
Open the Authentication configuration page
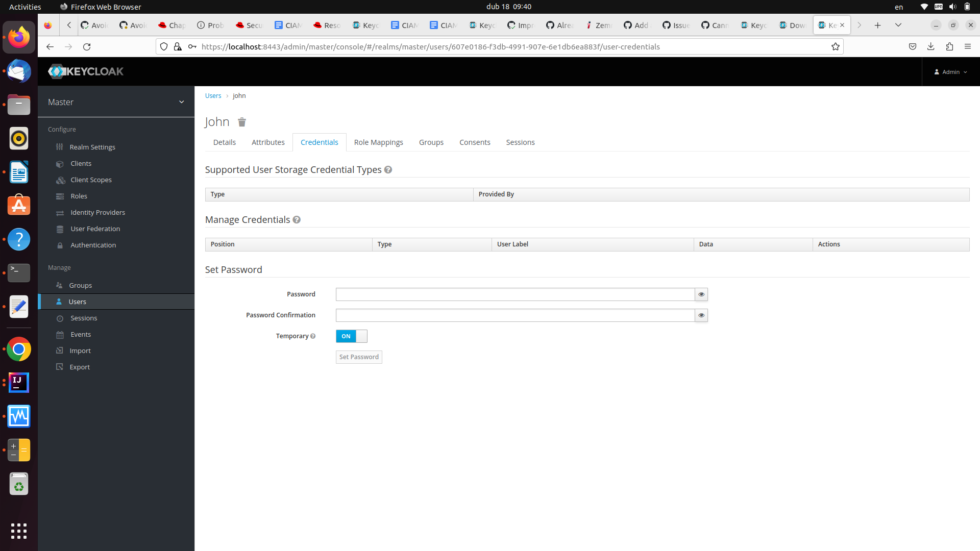(93, 245)
